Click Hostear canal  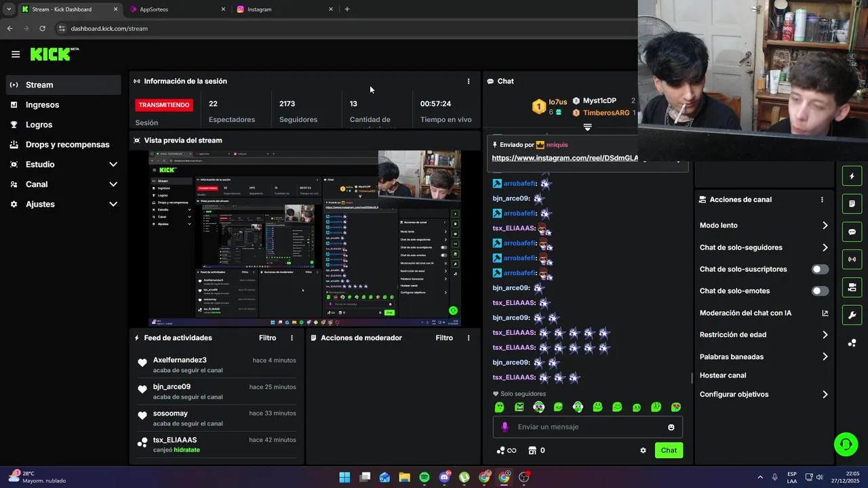[x=723, y=375]
